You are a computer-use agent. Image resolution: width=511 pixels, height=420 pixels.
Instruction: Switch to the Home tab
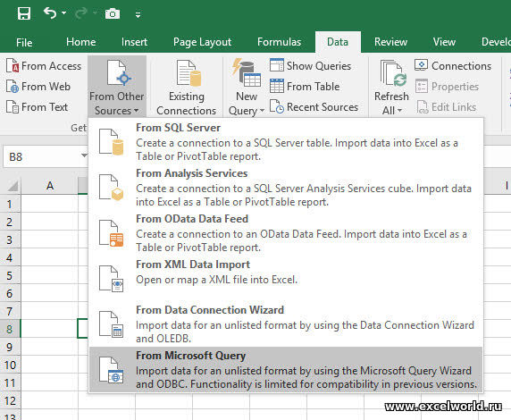[80, 42]
